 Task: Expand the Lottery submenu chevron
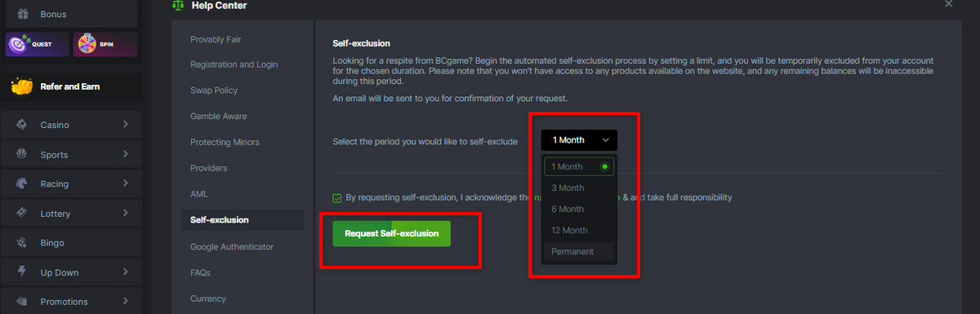point(125,213)
